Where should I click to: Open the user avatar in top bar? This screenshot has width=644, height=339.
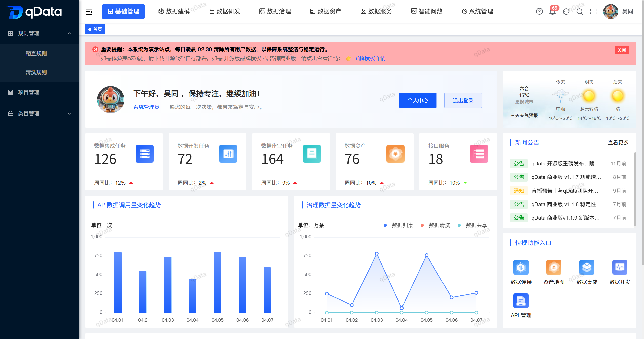click(x=611, y=11)
